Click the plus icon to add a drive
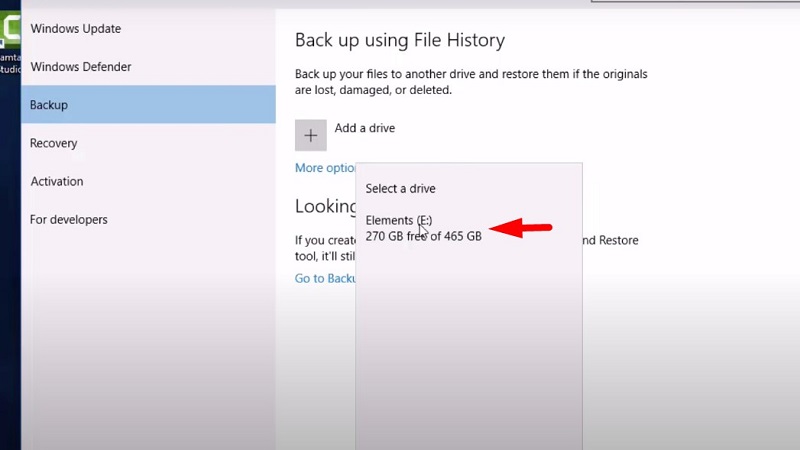This screenshot has width=800, height=450. 311,135
